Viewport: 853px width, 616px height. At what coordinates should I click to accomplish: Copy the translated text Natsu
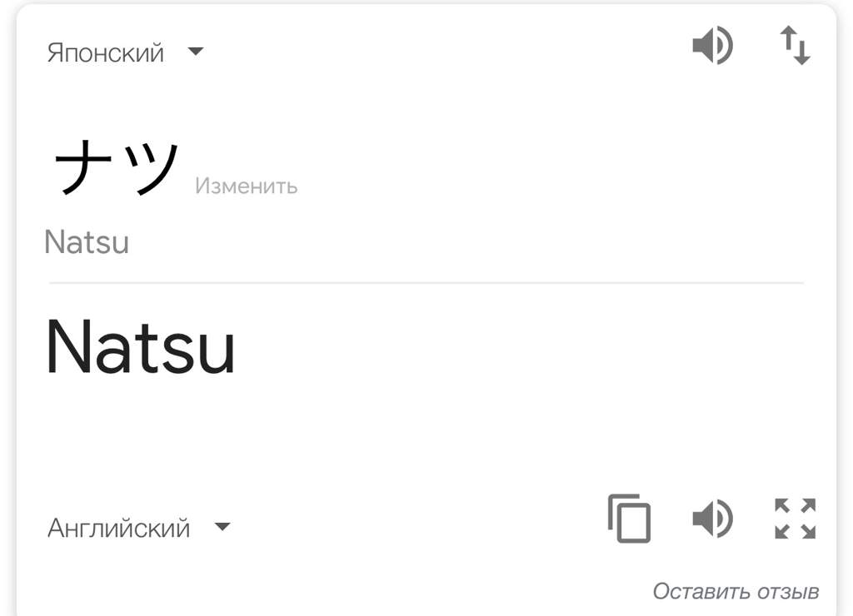pyautogui.click(x=630, y=518)
